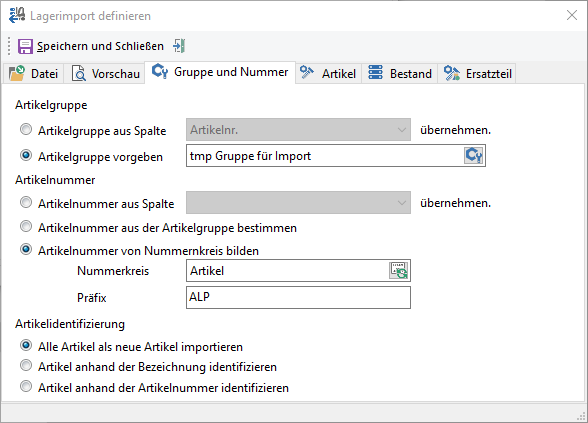
Task: Expand the Artikelnummer aus Spalte dropdown
Action: 298,202
